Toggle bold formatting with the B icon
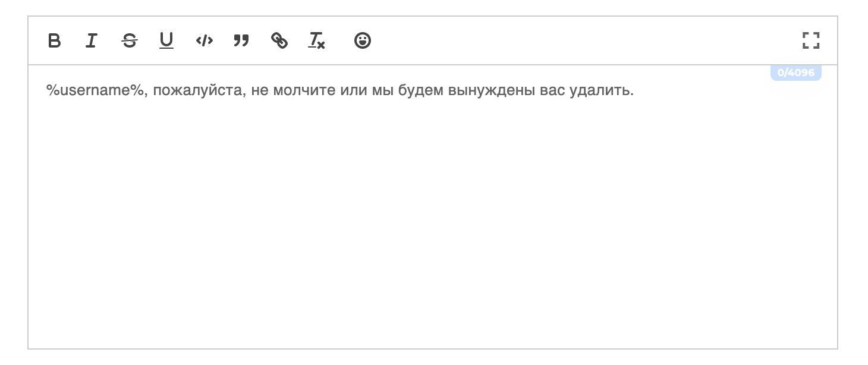Viewport: 868px width, 365px height. (x=54, y=40)
